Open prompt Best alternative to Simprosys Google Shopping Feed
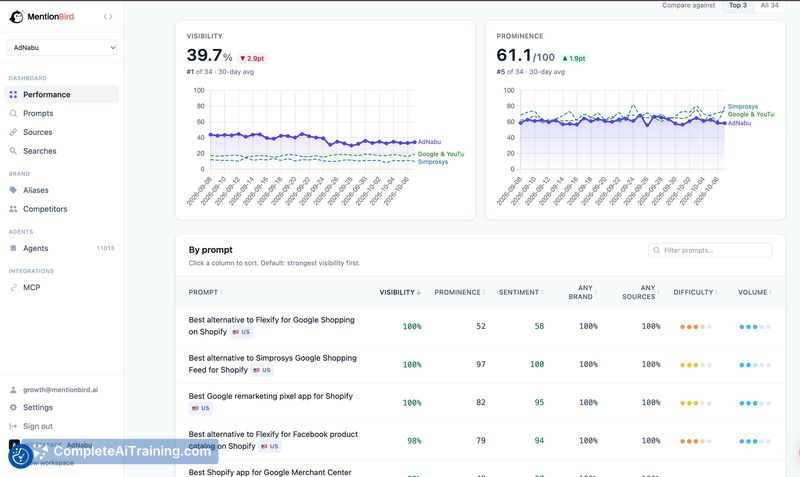This screenshot has width=800, height=477. click(x=272, y=364)
